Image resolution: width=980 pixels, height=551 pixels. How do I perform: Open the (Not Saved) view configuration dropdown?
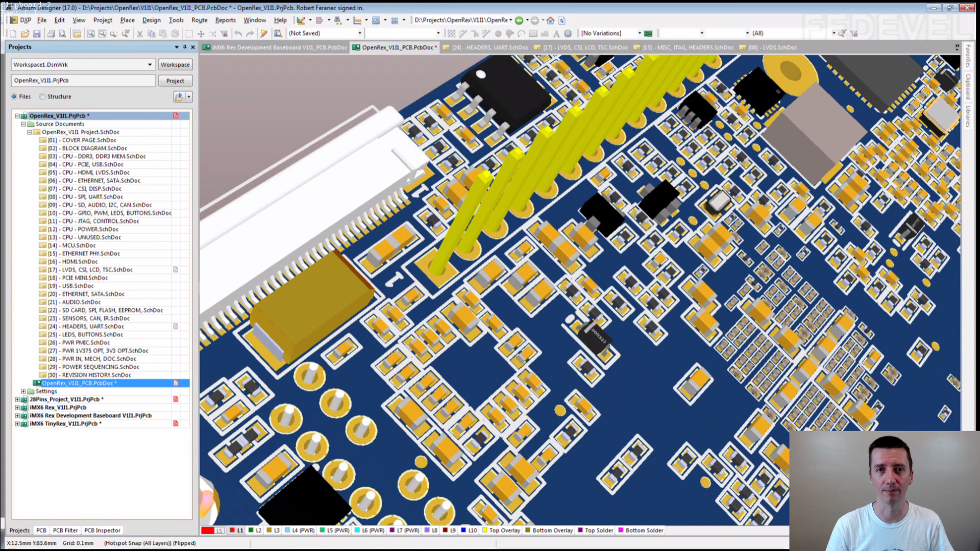tap(359, 33)
